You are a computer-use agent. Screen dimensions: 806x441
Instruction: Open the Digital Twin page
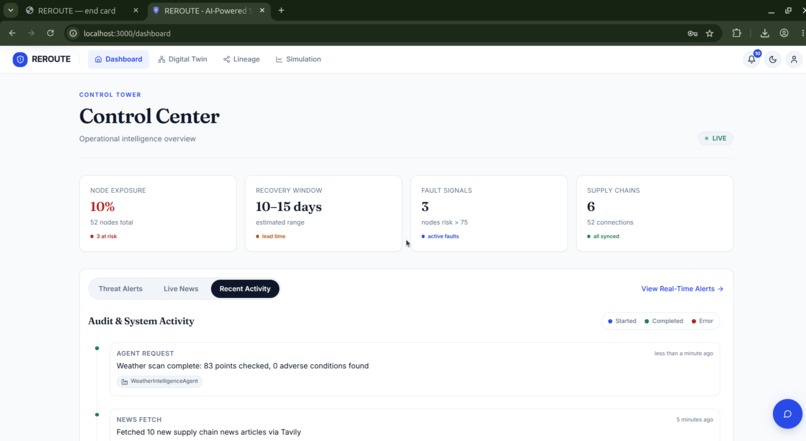click(182, 59)
